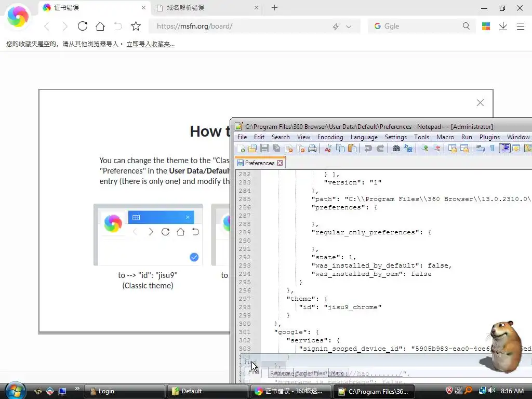The height and width of the screenshot is (399, 532).
Task: Click the lightning speed mode icon
Action: [336, 26]
